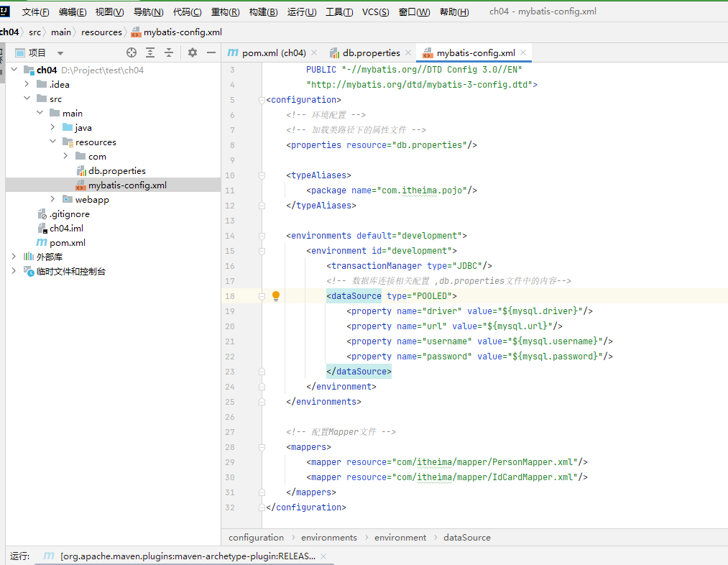The height and width of the screenshot is (565, 728).
Task: Open the 运行(U) Run menu
Action: tap(301, 12)
